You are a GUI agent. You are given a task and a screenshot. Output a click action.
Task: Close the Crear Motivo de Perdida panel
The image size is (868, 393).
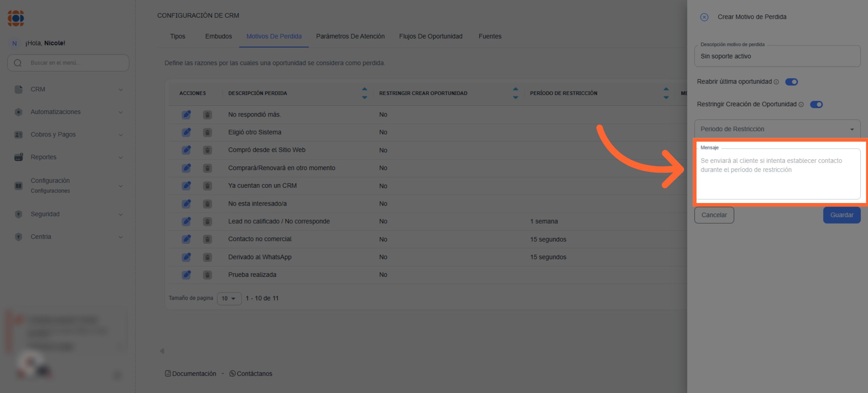704,17
